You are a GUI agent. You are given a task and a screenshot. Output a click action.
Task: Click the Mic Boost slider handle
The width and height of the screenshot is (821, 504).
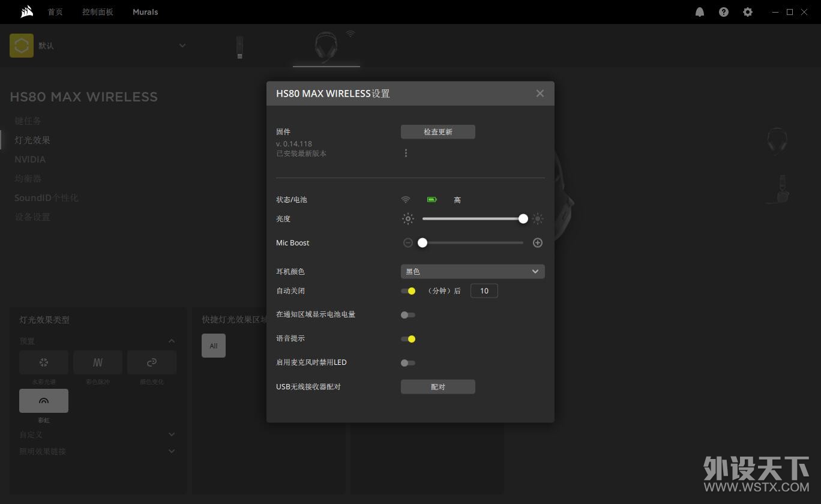coord(423,243)
